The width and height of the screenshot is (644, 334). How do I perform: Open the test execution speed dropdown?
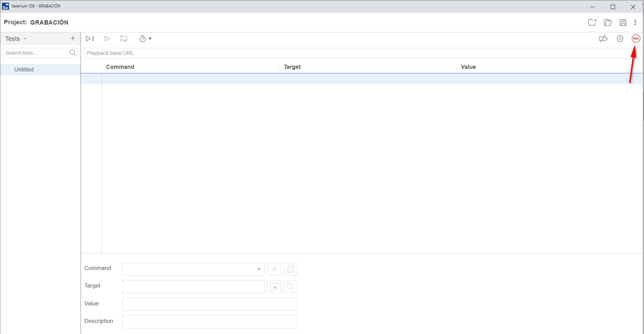(145, 39)
